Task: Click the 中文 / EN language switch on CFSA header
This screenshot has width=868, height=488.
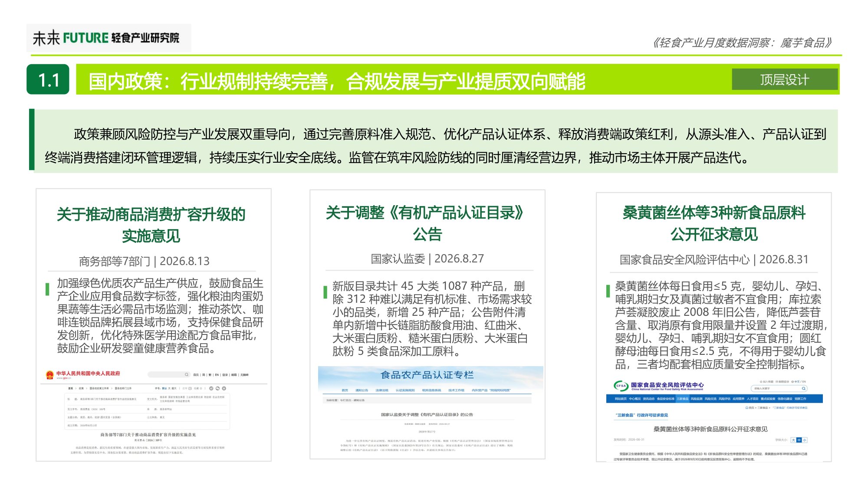Action: coord(799,382)
